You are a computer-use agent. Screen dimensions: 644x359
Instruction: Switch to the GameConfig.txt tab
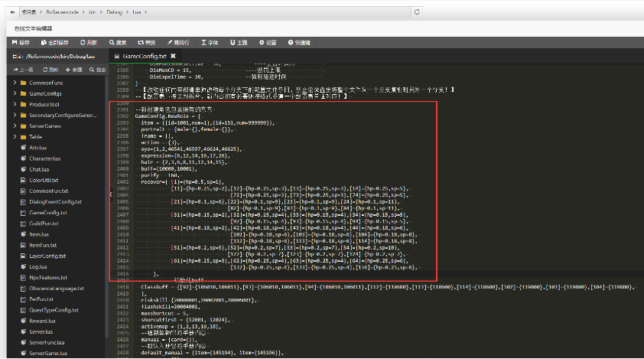pos(142,56)
